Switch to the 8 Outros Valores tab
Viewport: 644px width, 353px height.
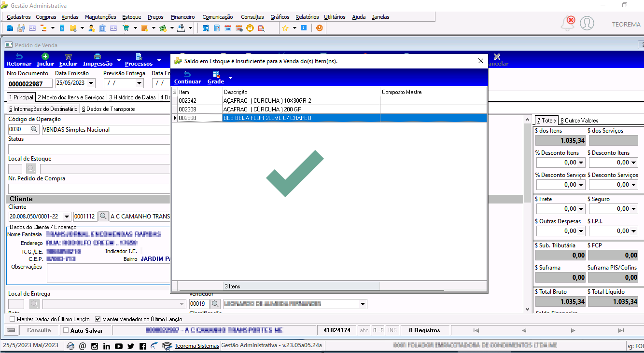click(579, 121)
